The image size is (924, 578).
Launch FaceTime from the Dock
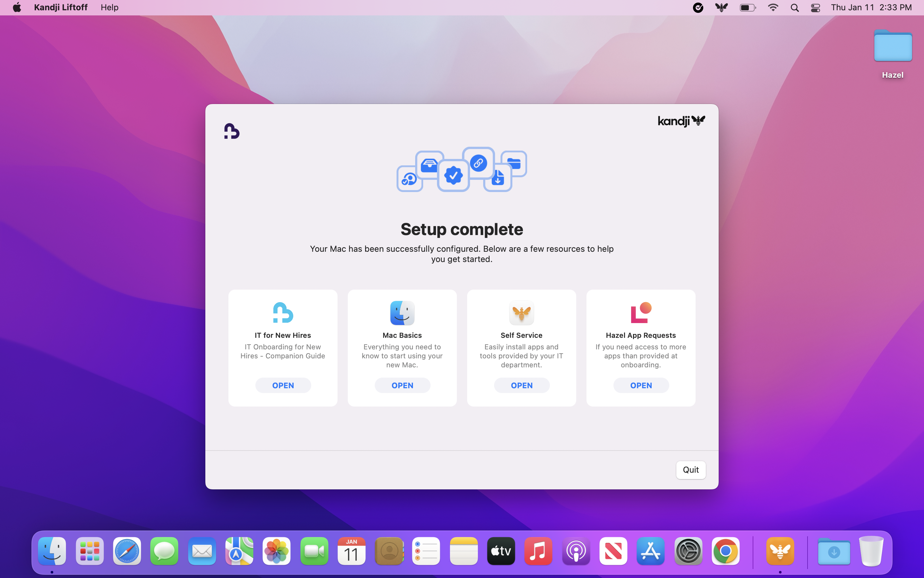(314, 551)
